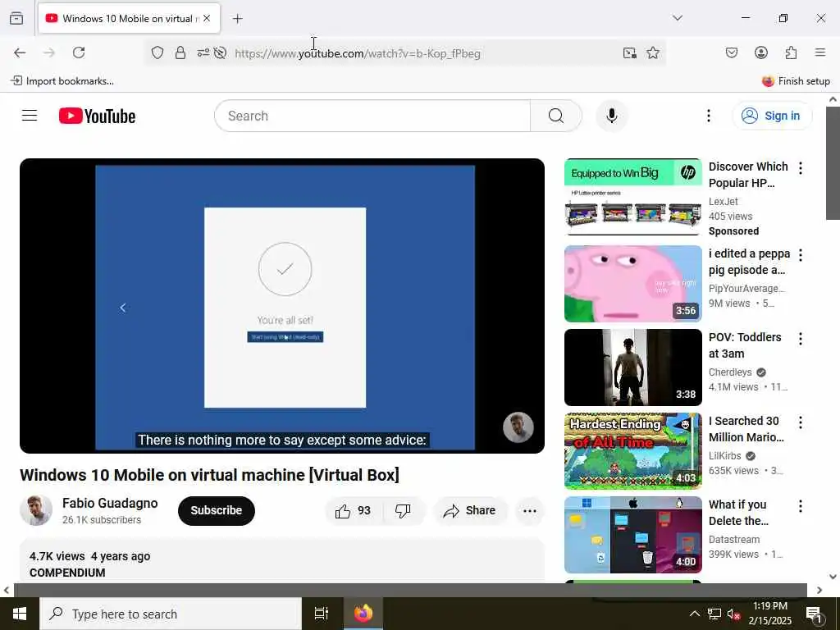Save page to Pocket
Image resolution: width=840 pixels, height=630 pixels.
pos(731,52)
